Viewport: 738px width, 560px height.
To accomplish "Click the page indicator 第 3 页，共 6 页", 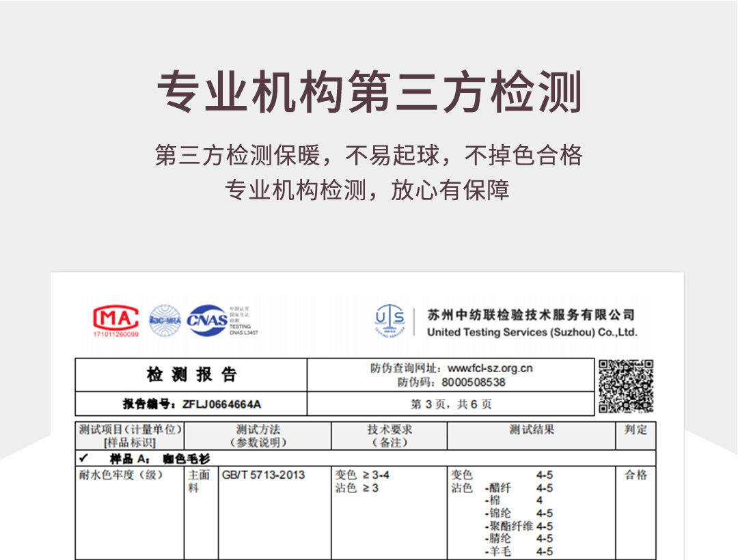I will [451, 404].
